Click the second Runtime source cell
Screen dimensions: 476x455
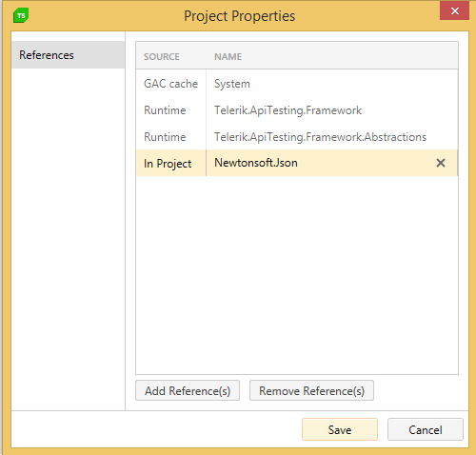(170, 137)
